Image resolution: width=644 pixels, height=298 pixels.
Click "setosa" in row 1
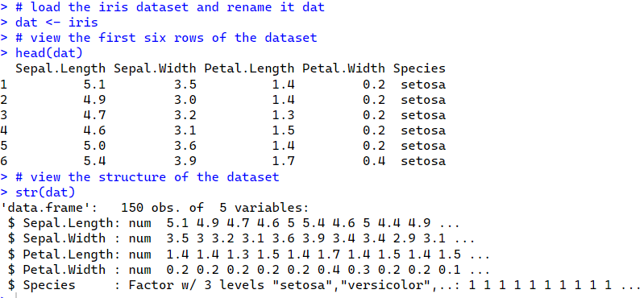pyautogui.click(x=423, y=84)
